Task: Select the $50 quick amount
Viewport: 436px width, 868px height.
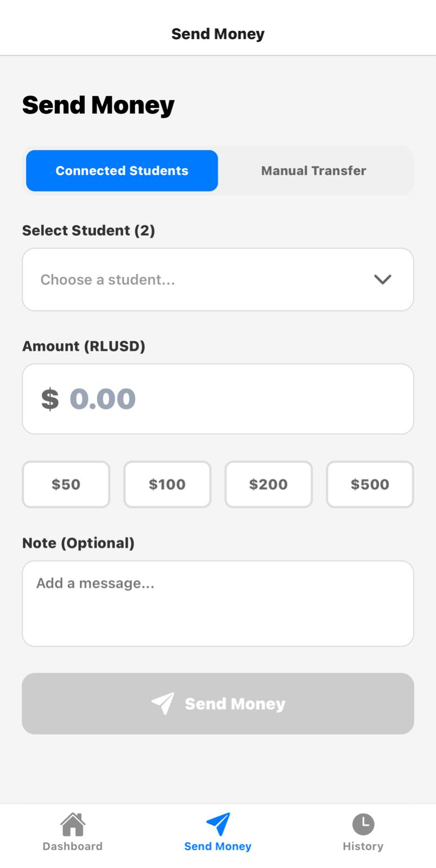Action: 66,484
